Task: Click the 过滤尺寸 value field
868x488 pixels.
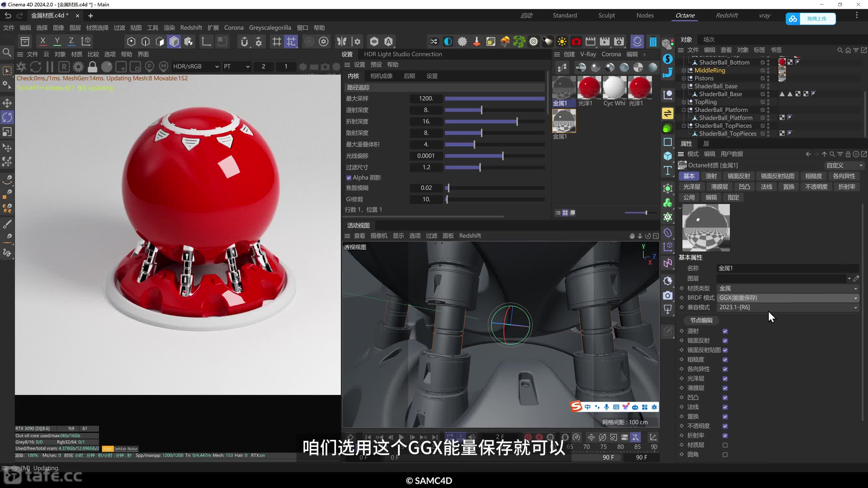Action: point(426,167)
